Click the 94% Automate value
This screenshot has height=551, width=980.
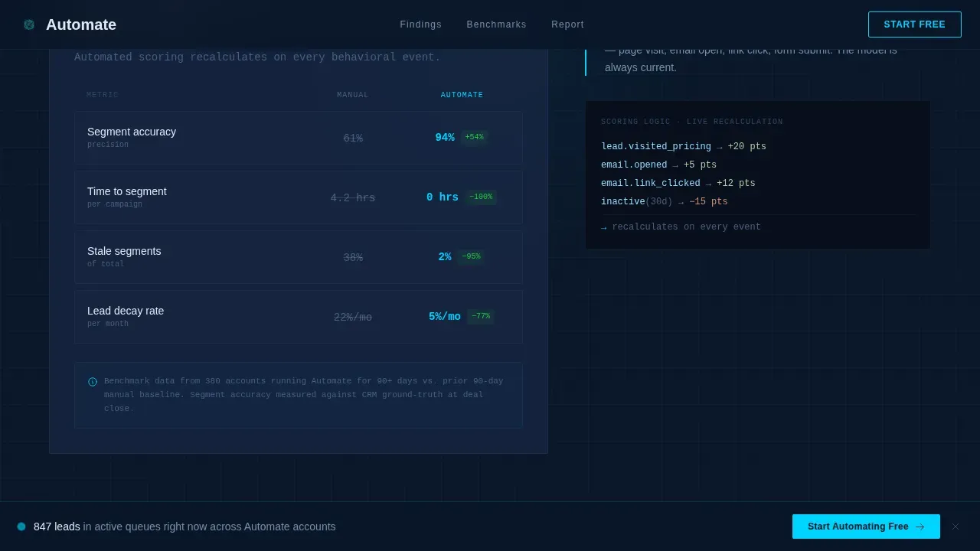(445, 138)
